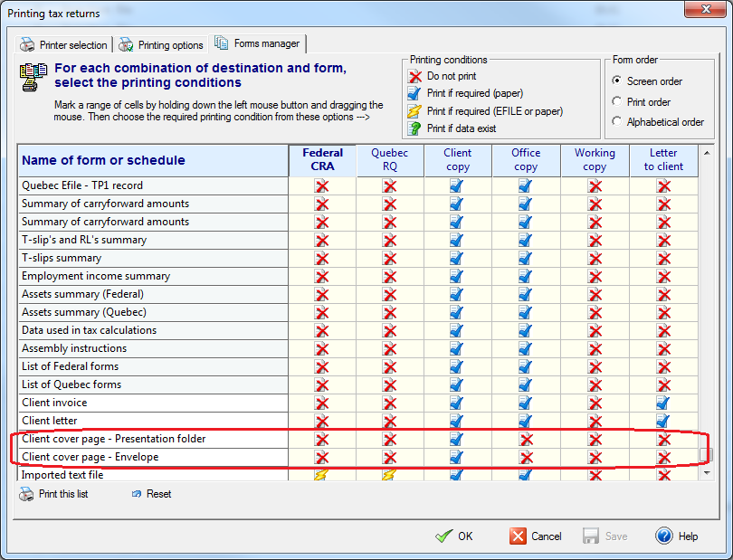Click Imported text file Federal CRA lightning icon
This screenshot has height=560, width=733.
322,474
